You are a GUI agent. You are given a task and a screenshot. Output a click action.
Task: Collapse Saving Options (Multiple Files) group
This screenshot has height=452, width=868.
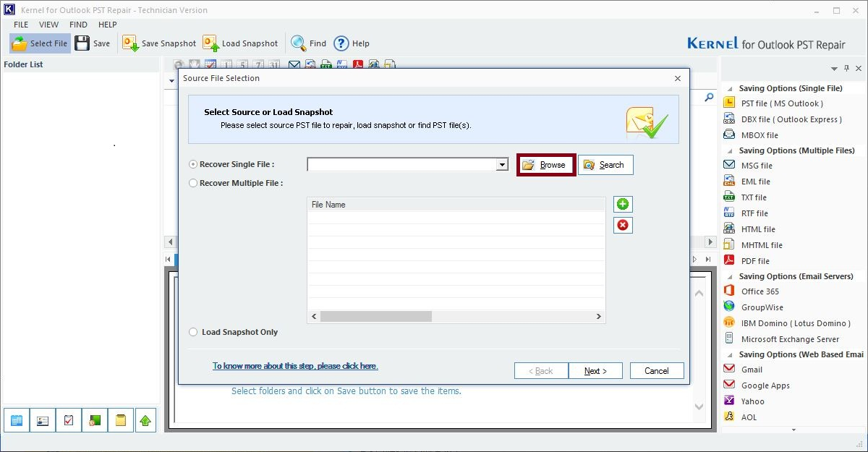coord(730,151)
